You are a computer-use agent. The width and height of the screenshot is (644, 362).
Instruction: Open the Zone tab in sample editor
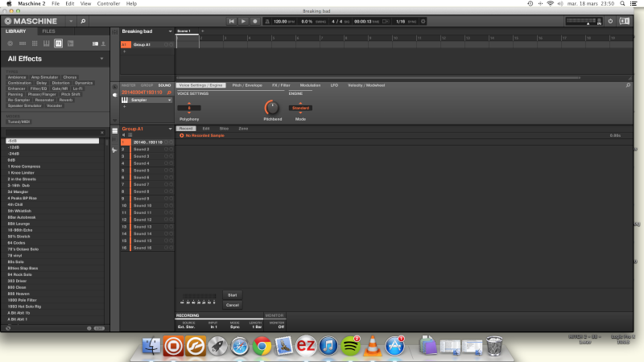[243, 129]
